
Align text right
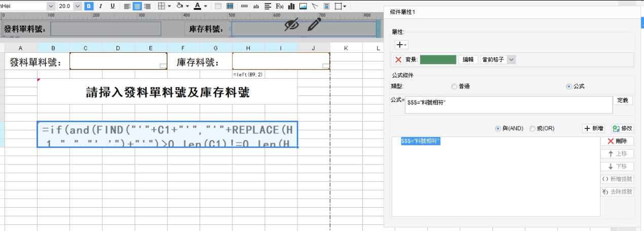click(x=147, y=6)
